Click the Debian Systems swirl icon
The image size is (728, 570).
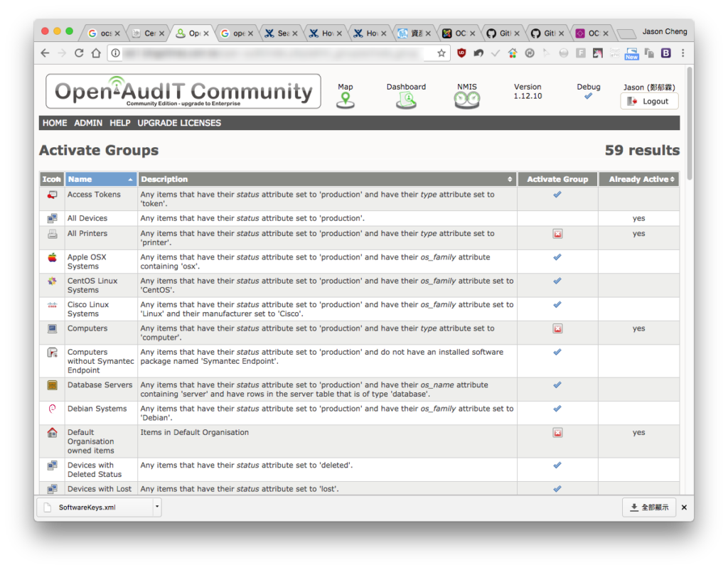(x=53, y=409)
